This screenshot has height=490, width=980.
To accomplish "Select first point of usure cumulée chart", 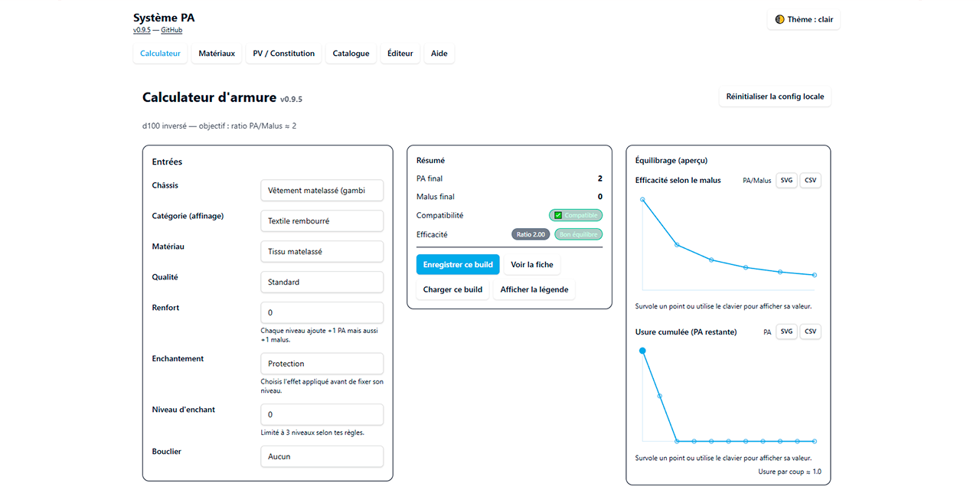I will pos(642,351).
